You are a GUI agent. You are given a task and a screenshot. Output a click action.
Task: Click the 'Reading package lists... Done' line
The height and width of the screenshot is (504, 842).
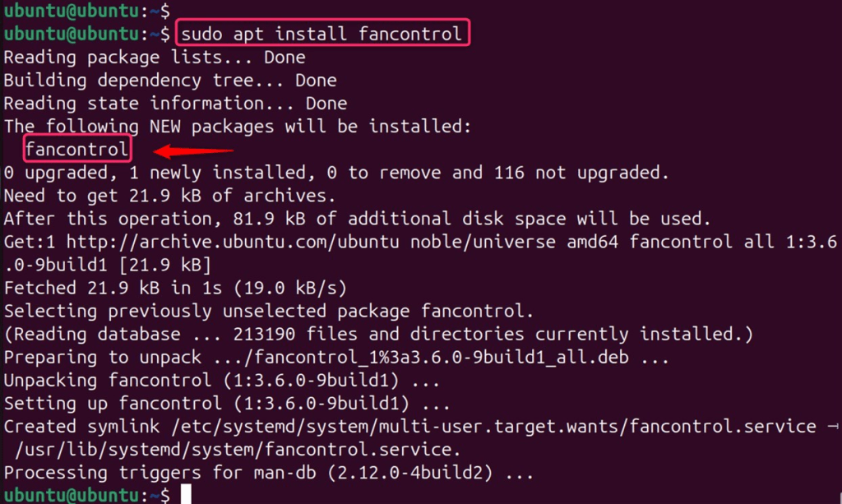pyautogui.click(x=155, y=58)
